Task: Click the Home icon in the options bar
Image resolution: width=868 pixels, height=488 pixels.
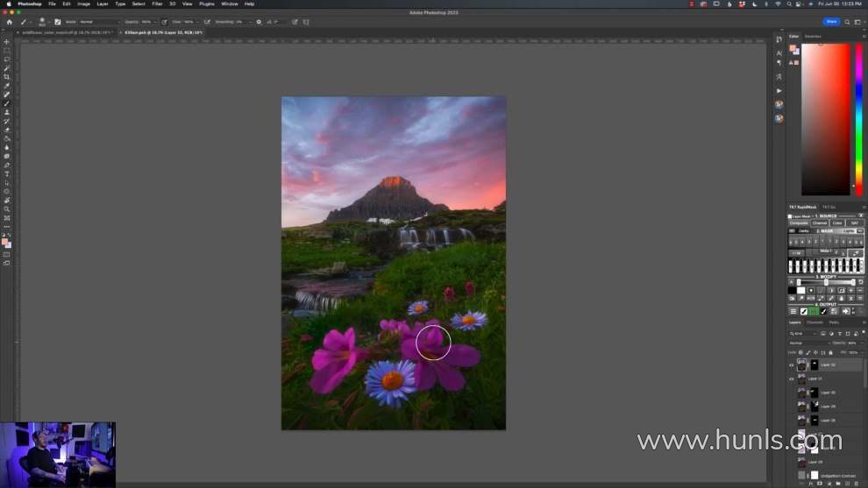Action: [9, 22]
